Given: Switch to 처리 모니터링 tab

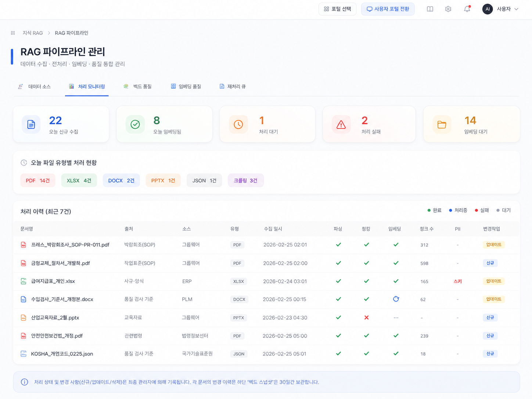Looking at the screenshot, I should point(87,86).
